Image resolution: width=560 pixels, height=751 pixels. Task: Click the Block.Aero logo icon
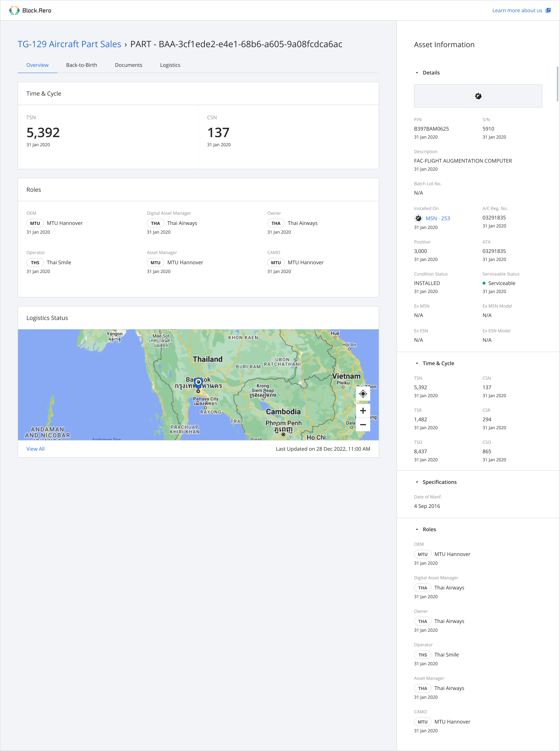(14, 11)
